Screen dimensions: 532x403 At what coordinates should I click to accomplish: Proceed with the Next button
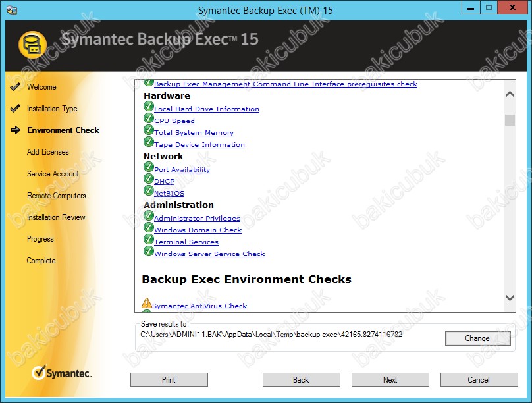[x=390, y=379]
